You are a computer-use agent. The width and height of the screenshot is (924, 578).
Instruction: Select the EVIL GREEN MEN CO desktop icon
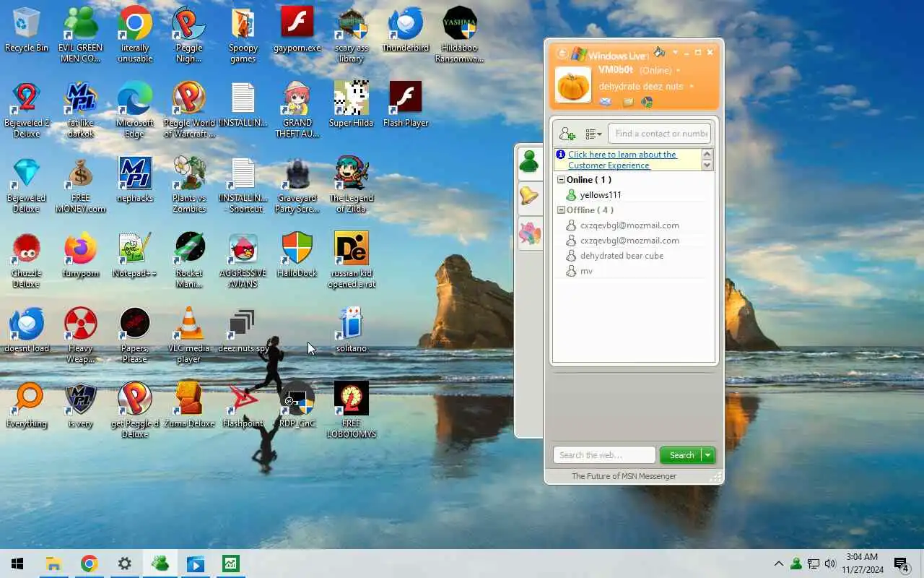click(81, 35)
